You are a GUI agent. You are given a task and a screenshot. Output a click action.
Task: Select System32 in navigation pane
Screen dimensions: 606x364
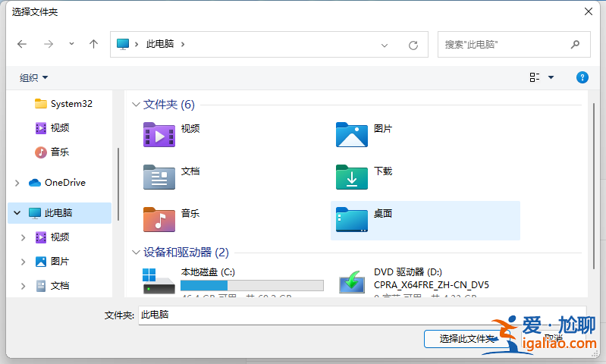64,104
